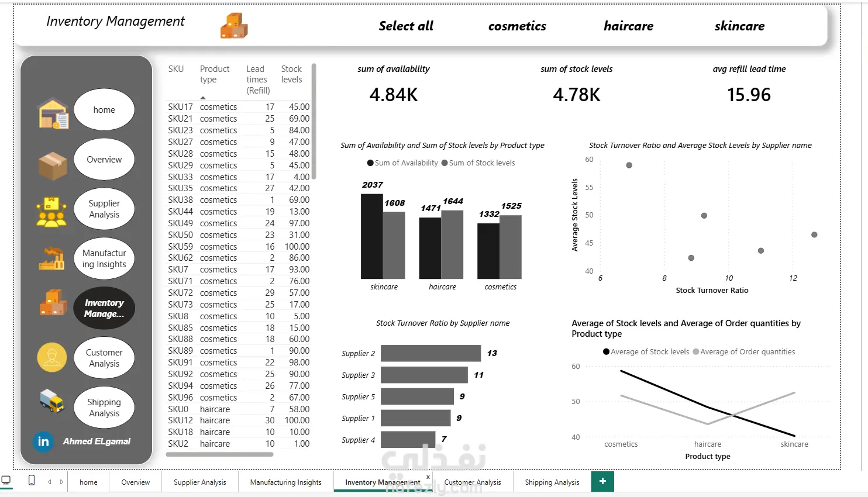The width and height of the screenshot is (868, 497).
Task: Click the yellow customer avatar icon
Action: tap(52, 357)
